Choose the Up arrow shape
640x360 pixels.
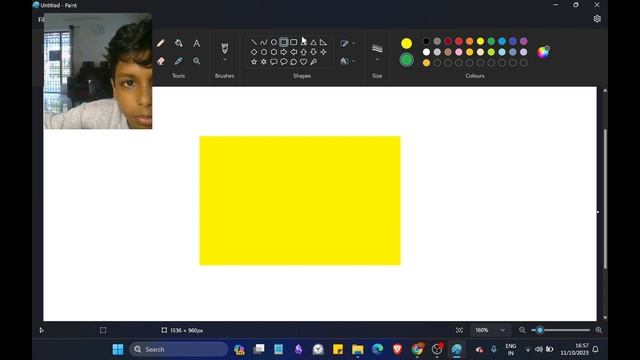tap(303, 52)
